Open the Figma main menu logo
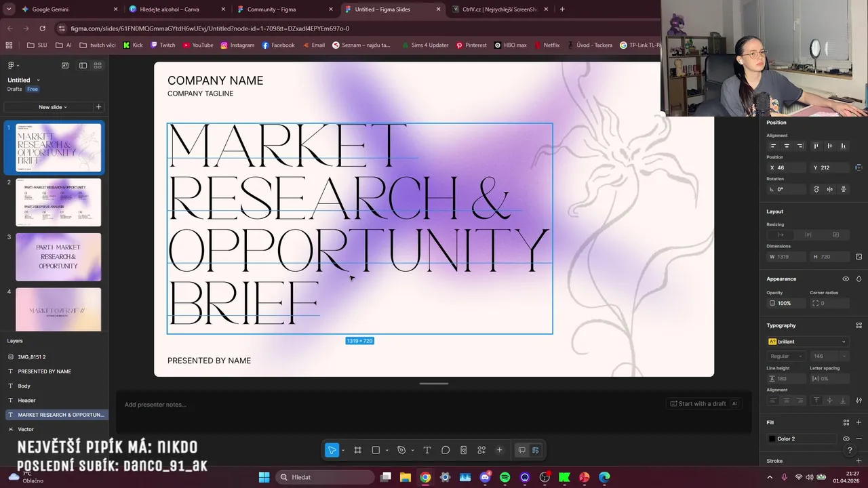Viewport: 868px width, 488px height. [x=11, y=65]
